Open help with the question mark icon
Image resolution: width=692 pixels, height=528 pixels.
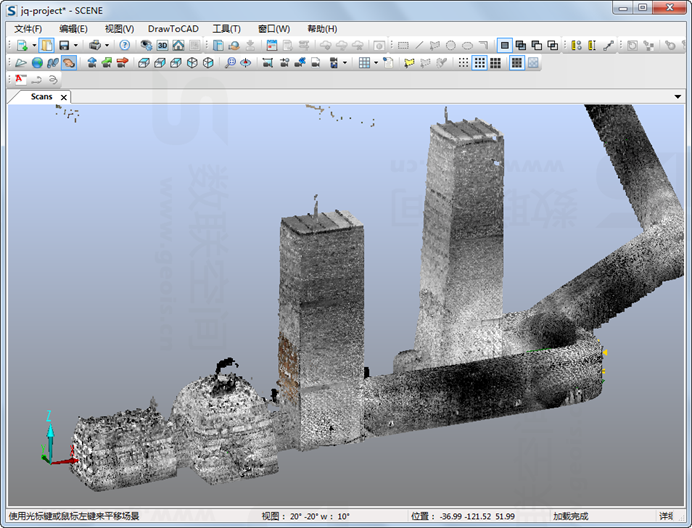point(124,46)
